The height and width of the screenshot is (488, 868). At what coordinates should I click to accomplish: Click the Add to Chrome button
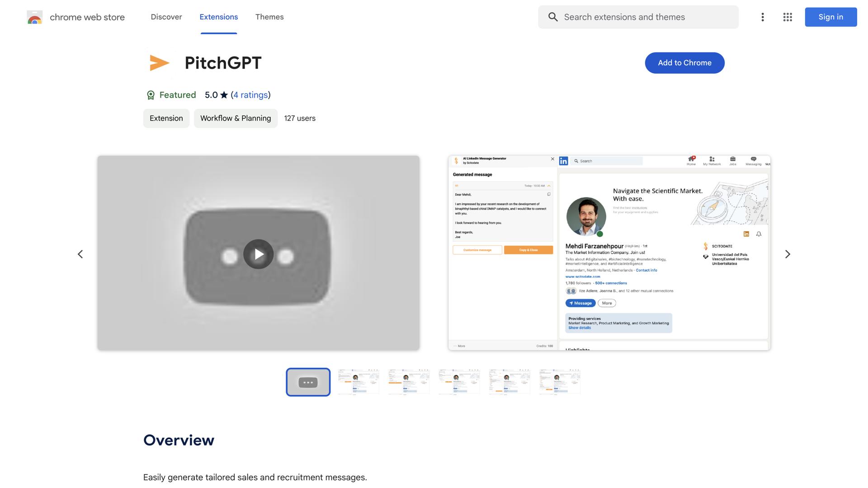tap(684, 63)
